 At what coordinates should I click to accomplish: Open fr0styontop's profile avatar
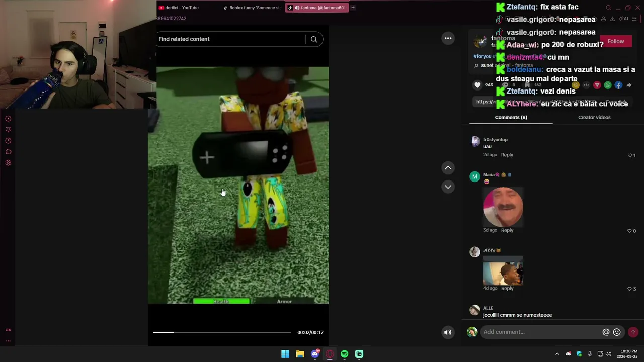[x=475, y=141]
